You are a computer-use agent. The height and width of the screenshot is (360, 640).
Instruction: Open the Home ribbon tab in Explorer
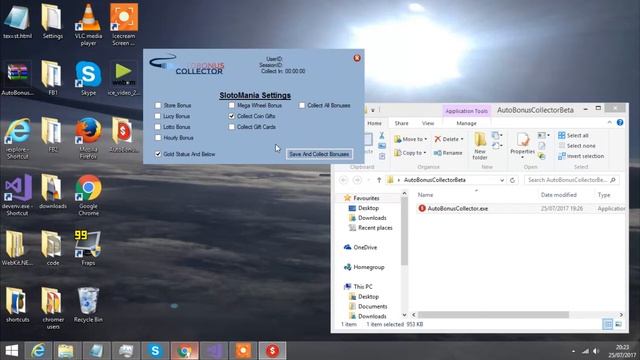[374, 123]
